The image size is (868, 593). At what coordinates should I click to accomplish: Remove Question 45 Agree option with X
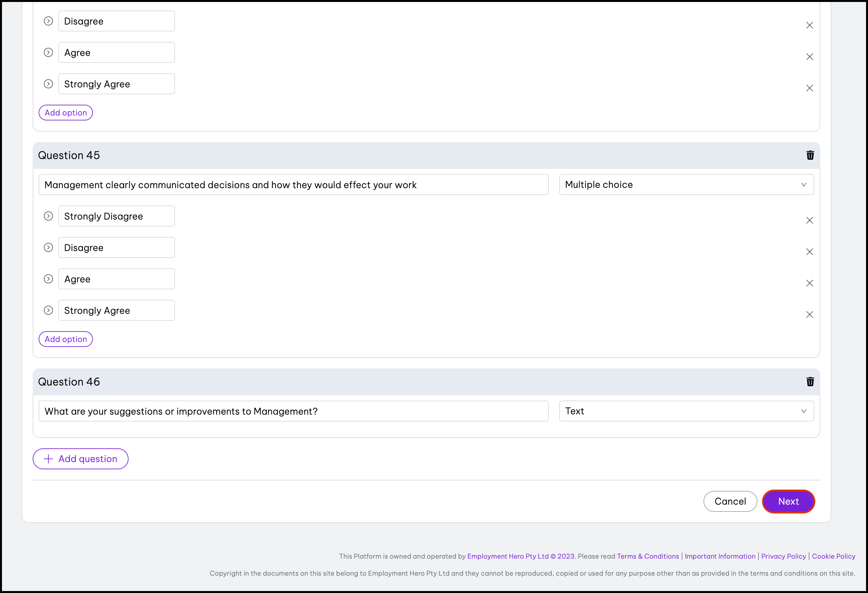click(809, 283)
